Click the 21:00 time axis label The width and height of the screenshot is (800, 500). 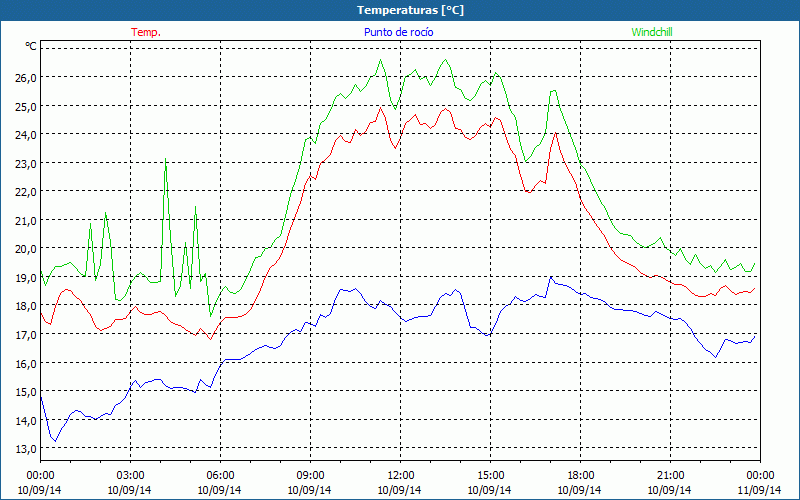[x=670, y=476]
